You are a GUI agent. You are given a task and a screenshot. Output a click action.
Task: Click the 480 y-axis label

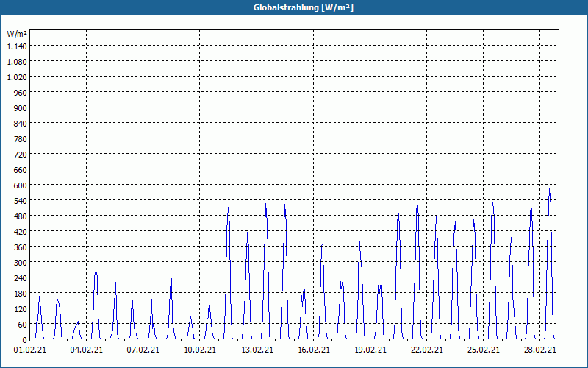[21, 216]
